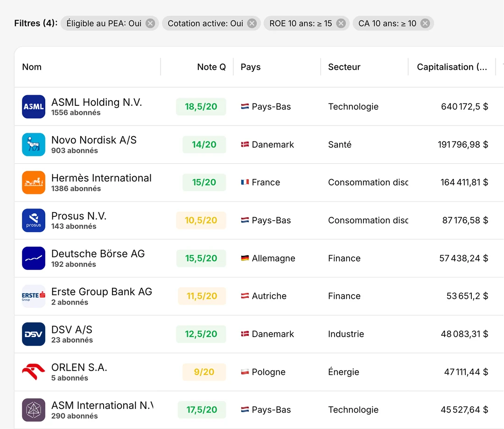This screenshot has width=504, height=429.
Task: Click the 12,5/20 quality score badge
Action: click(201, 334)
